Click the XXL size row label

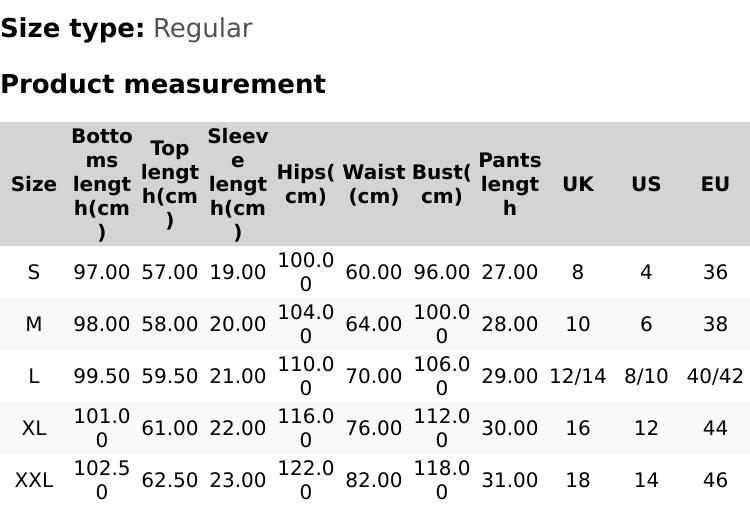(34, 480)
